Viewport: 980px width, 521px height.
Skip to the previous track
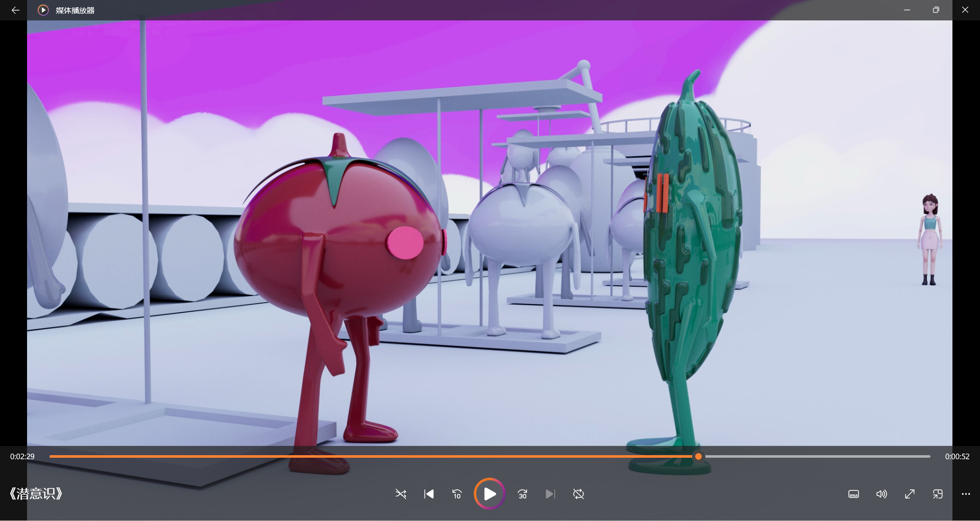[429, 494]
